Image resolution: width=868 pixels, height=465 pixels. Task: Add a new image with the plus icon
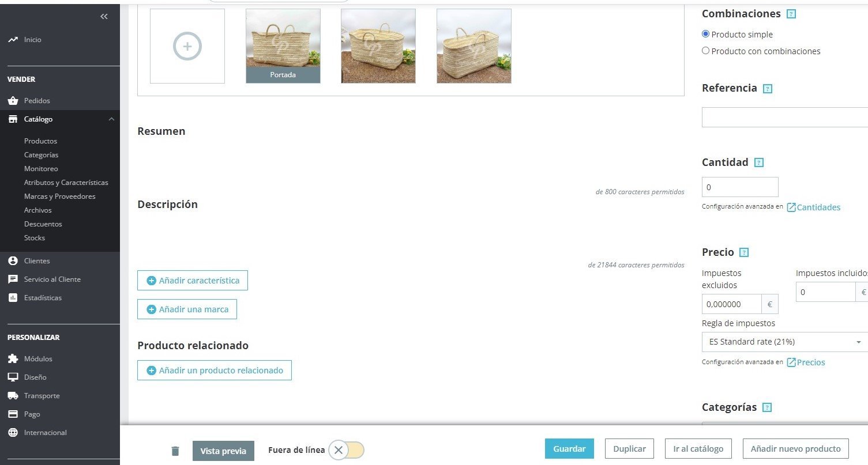(187, 46)
